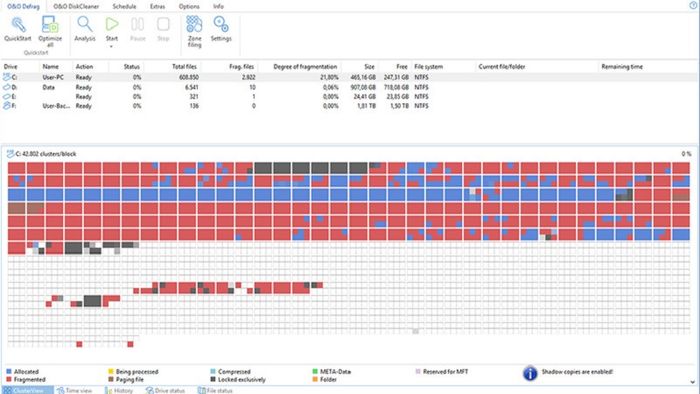Switch to the ClusterView bottom tab

[x=27, y=390]
